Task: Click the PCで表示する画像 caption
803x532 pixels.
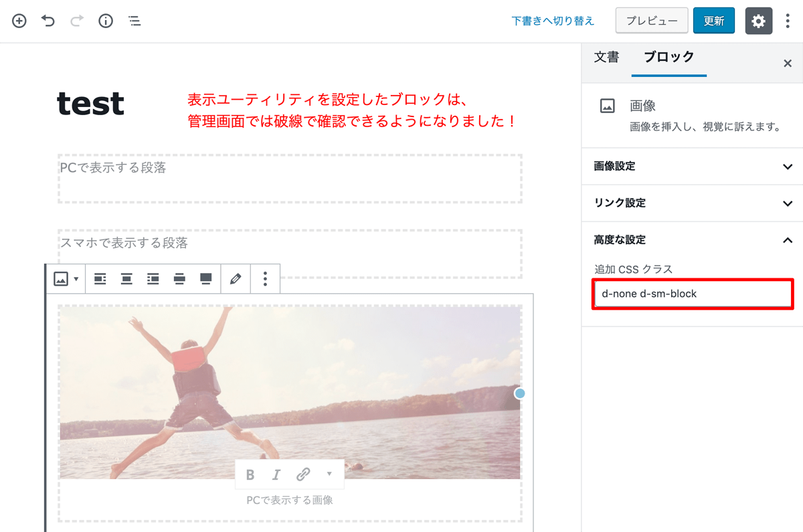Action: 290,500
